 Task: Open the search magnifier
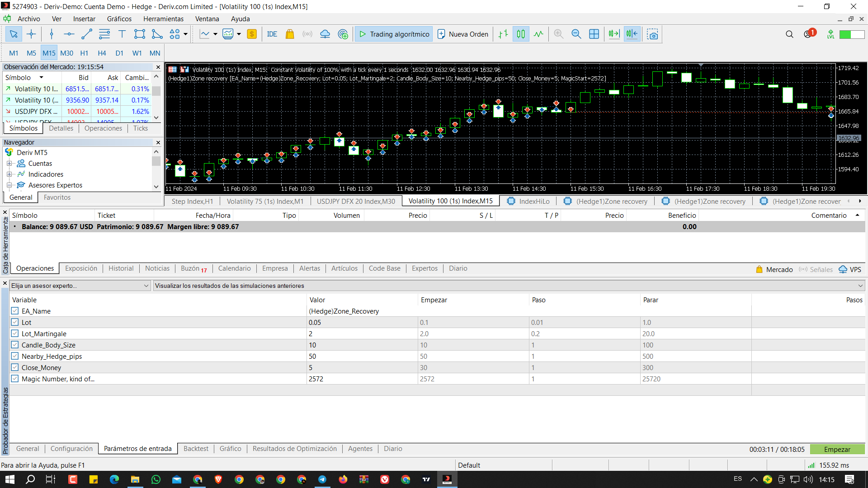789,34
